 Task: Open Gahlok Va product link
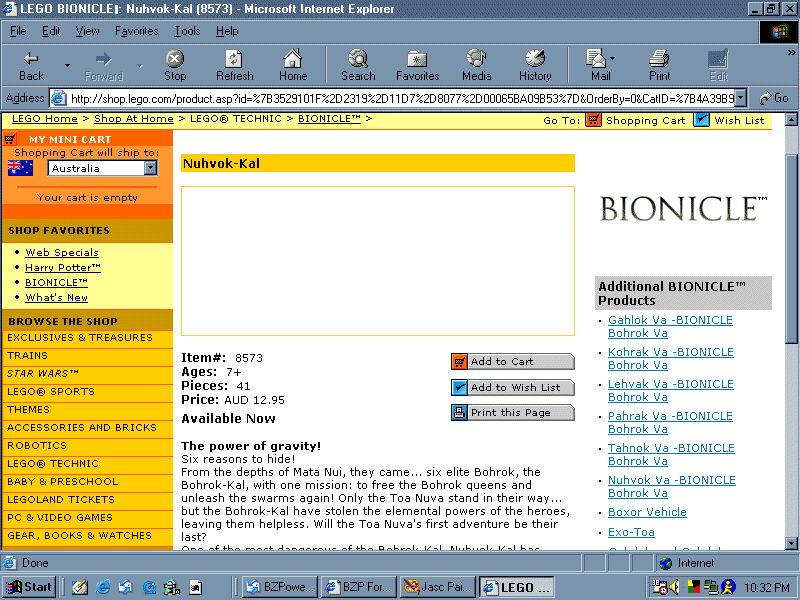coord(670,327)
